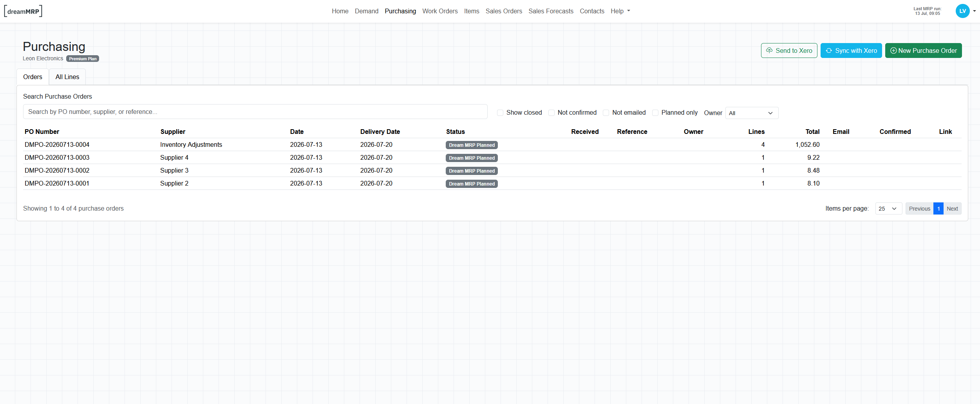Click the Previous pagination button
980x404 pixels.
[919, 209]
